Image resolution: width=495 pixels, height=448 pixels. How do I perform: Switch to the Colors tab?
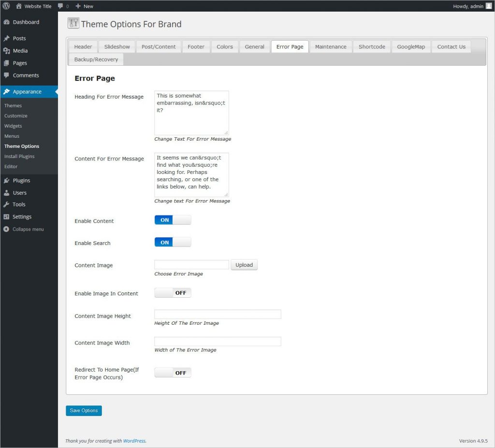point(224,46)
